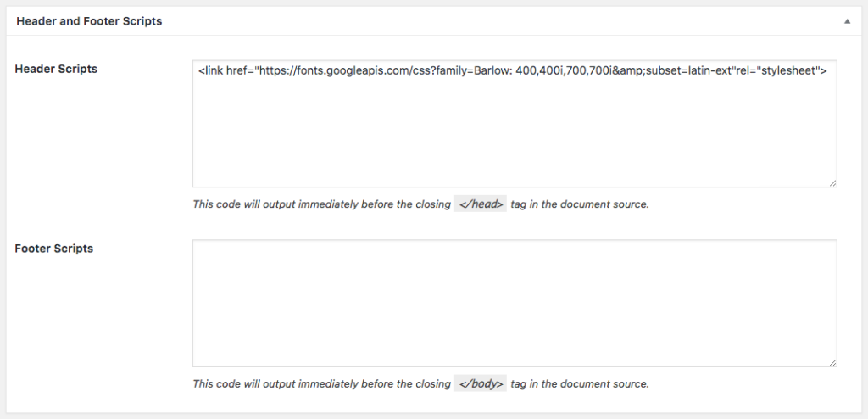Click the description text below Footer Scripts
This screenshot has height=419, width=868.
pos(420,383)
